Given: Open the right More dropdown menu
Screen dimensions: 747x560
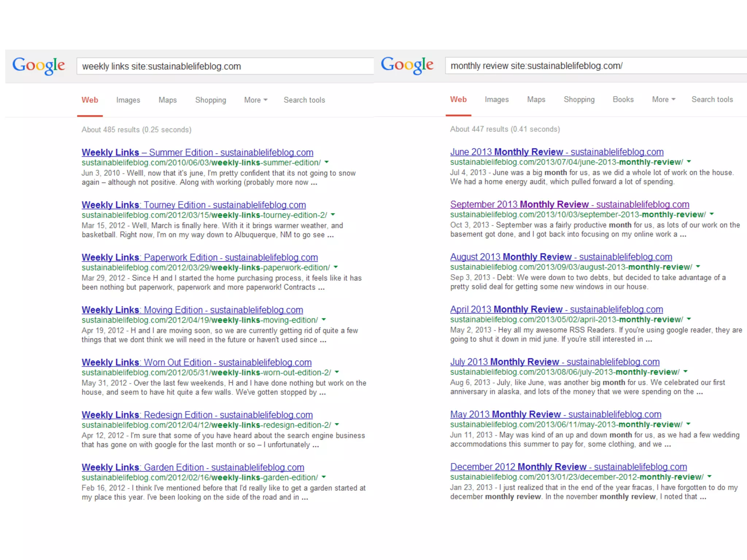Looking at the screenshot, I should [x=663, y=99].
